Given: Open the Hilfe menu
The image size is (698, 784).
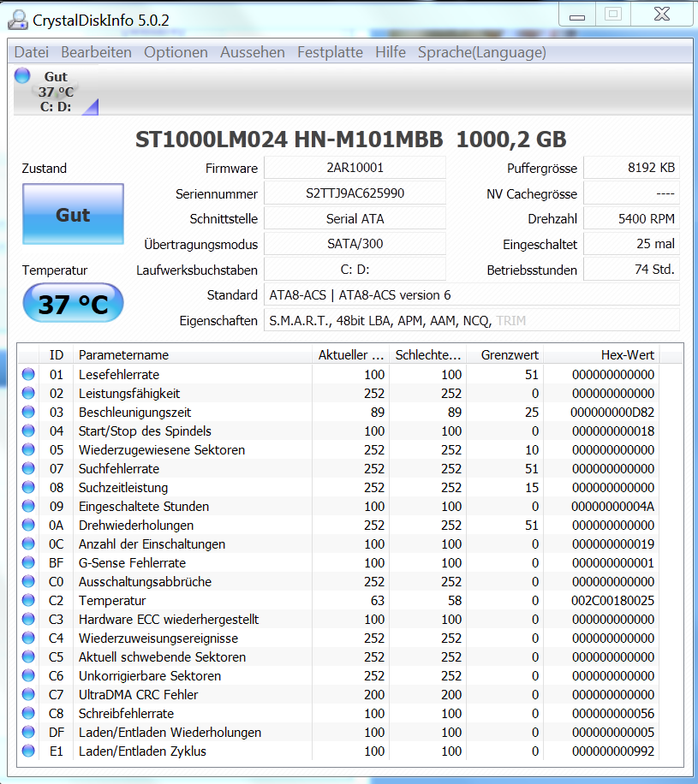Looking at the screenshot, I should pyautogui.click(x=391, y=52).
